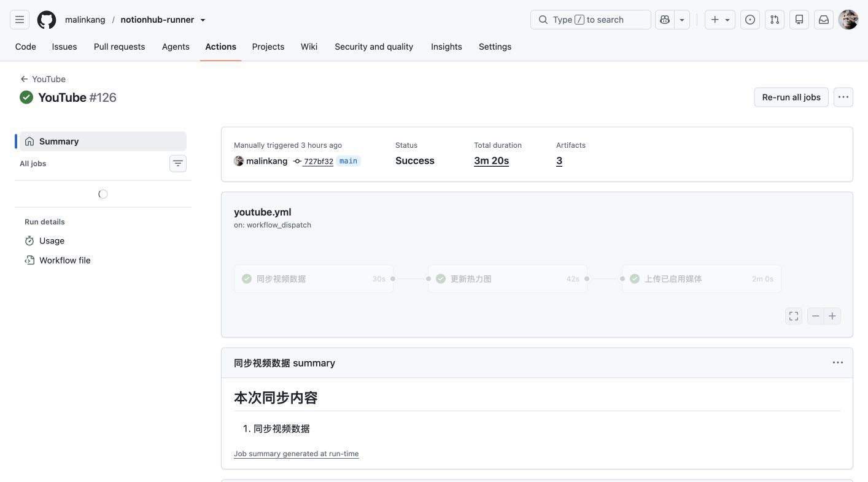The height and width of the screenshot is (482, 868).
Task: Zoom out the workflow graph
Action: 815,316
